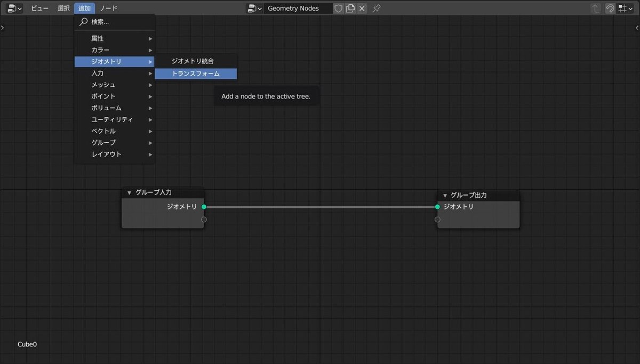640x364 pixels.
Task: Expand the 入力 submenu
Action: [x=115, y=73]
